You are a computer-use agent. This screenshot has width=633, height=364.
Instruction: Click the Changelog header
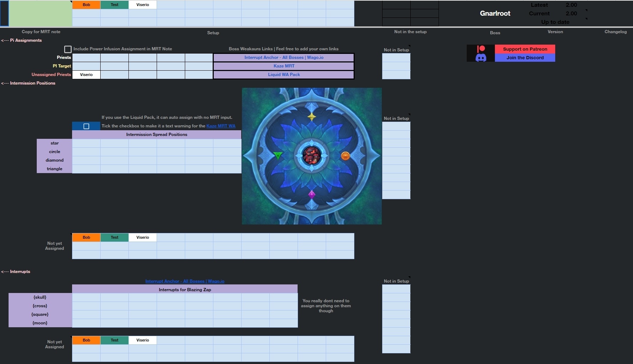[616, 32]
